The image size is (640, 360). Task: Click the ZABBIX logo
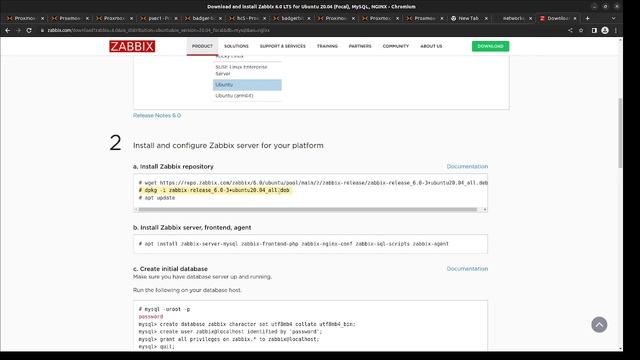point(132,46)
